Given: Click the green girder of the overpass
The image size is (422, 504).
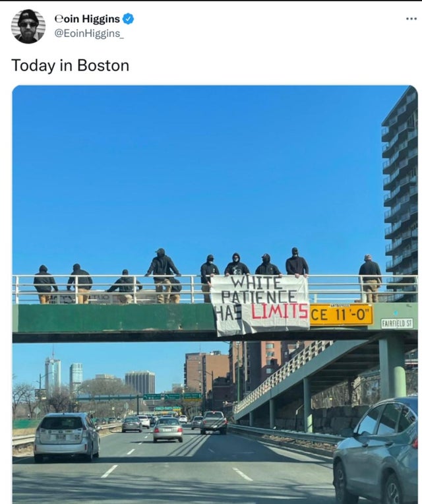Looking at the screenshot, I should pos(112,318).
